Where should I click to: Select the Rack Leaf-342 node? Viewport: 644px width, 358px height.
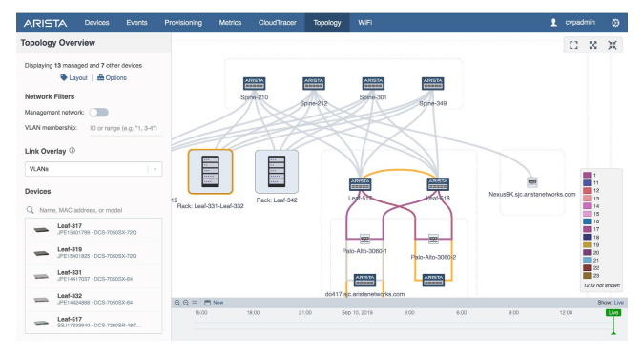(x=277, y=172)
